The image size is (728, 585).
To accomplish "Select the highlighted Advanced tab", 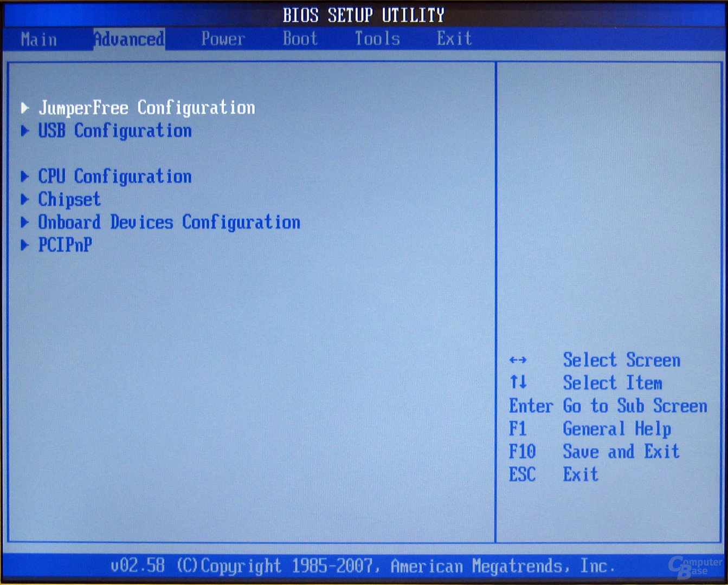I will pos(129,39).
